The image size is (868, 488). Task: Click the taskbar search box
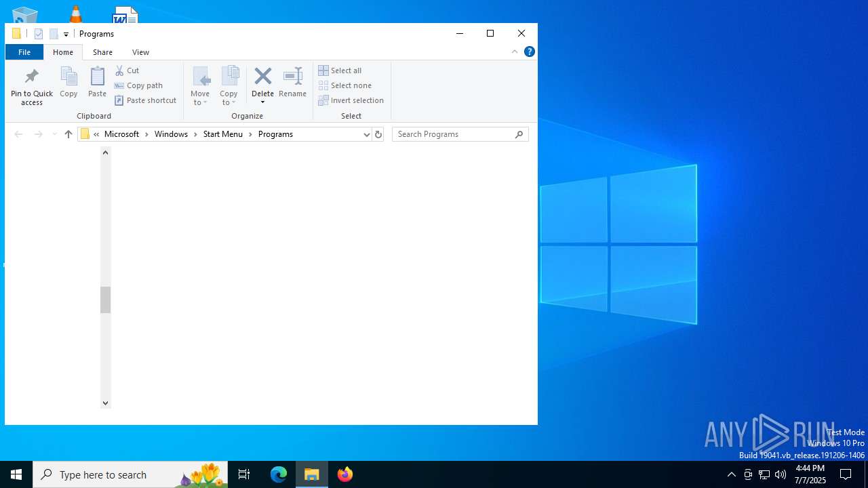tap(130, 474)
